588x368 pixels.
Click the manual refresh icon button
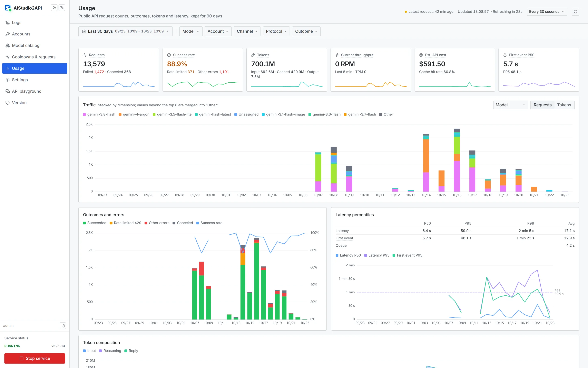click(575, 12)
